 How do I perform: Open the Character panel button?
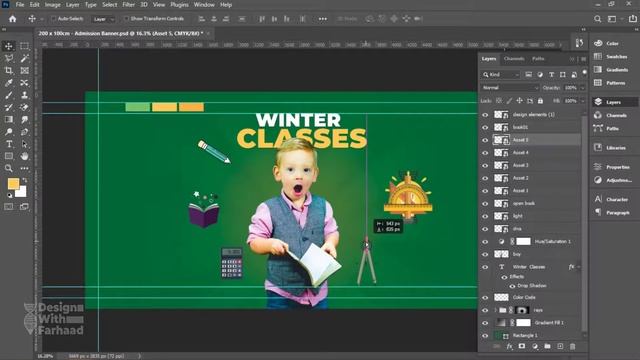coord(612,200)
